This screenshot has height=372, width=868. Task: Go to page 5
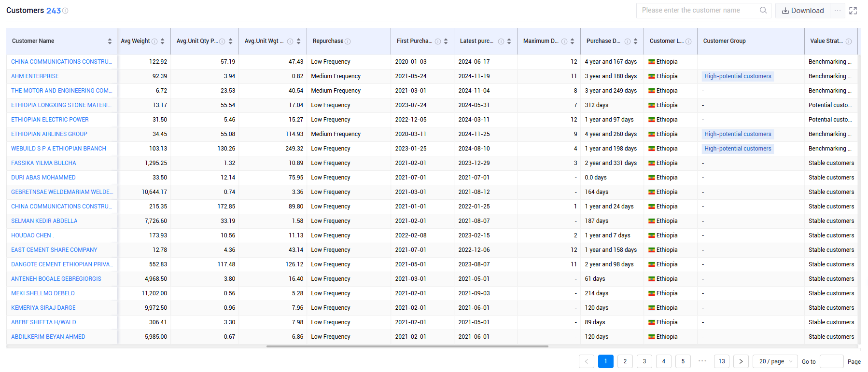click(x=683, y=361)
